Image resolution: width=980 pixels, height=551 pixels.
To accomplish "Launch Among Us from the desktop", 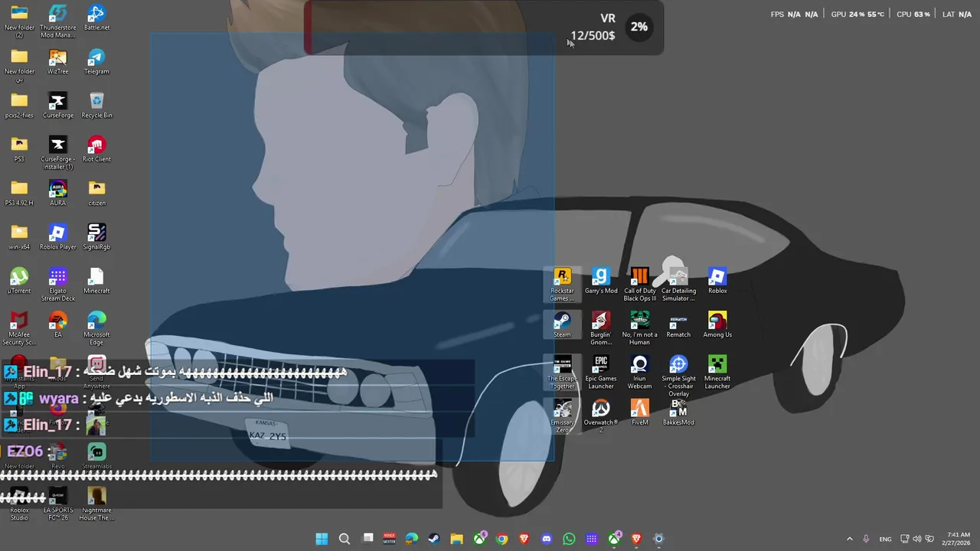I will (x=717, y=325).
